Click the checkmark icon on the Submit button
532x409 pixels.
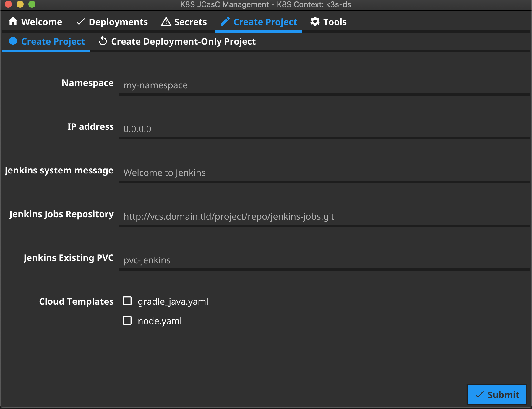479,395
